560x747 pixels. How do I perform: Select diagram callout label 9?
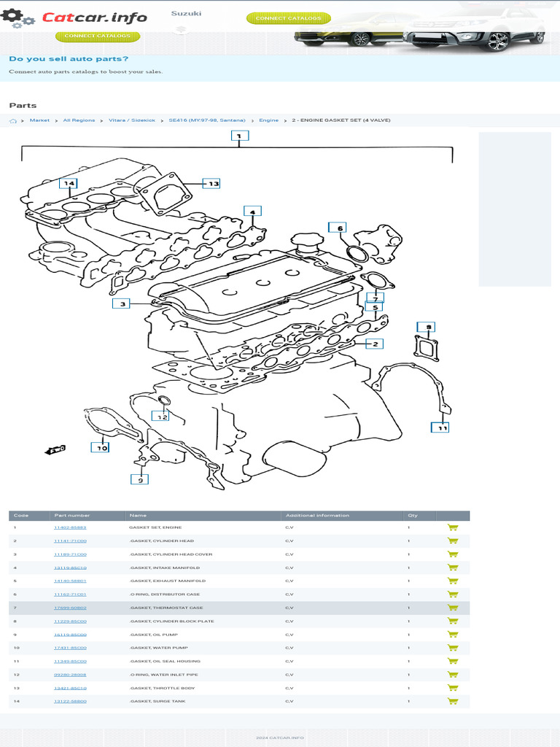139,479
